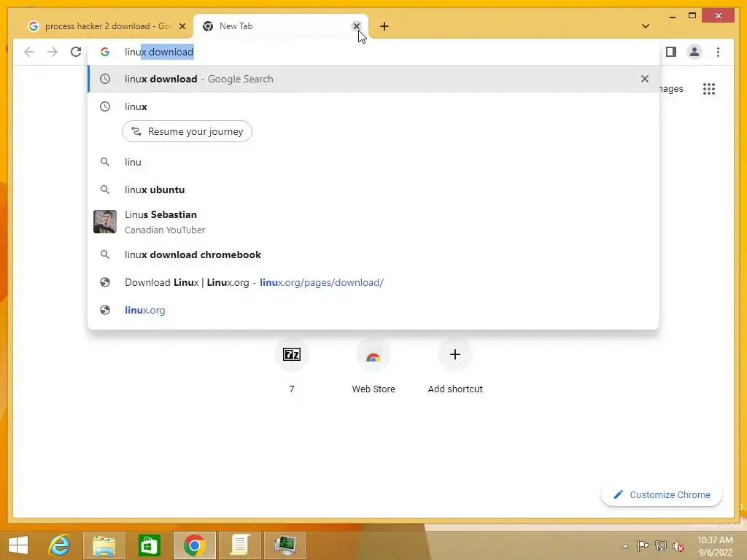
Task: Open Action Center flag icon
Action: pos(643,545)
